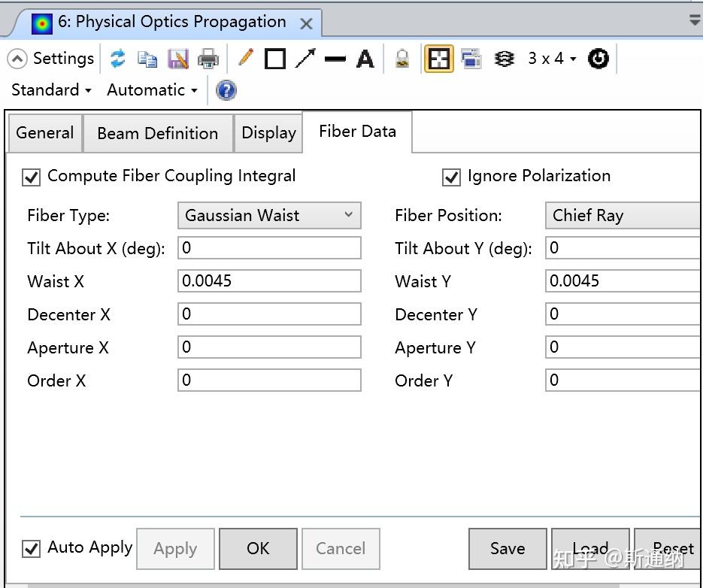
Task: Click the copy window icon
Action: coord(147,59)
